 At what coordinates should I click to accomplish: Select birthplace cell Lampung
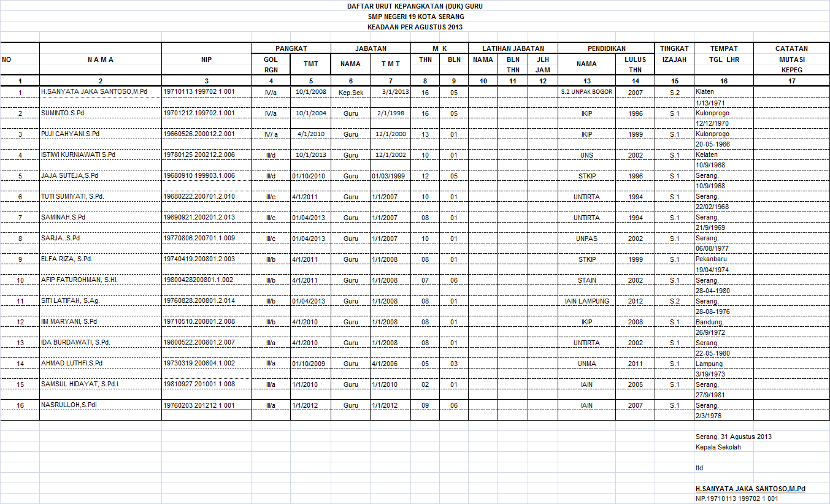724,363
